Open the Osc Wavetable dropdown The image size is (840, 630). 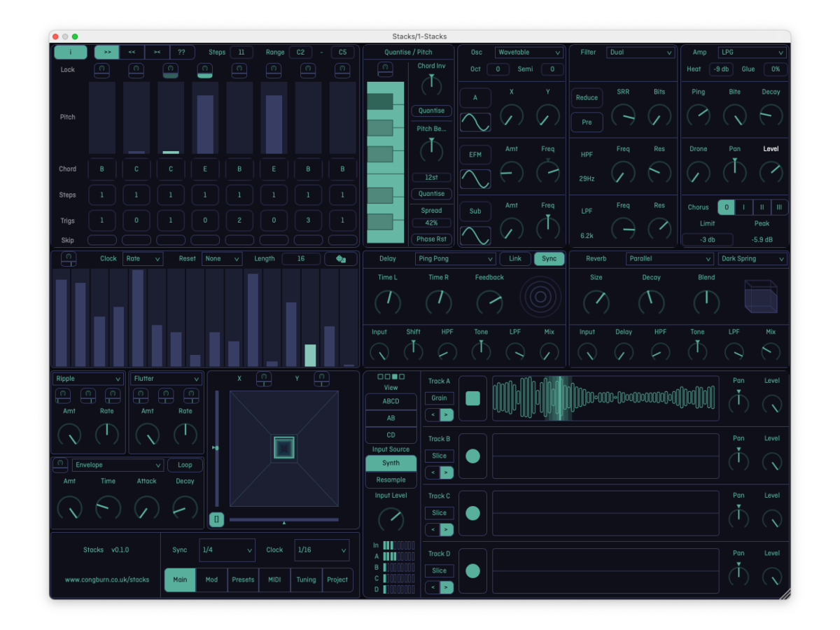[x=528, y=52]
